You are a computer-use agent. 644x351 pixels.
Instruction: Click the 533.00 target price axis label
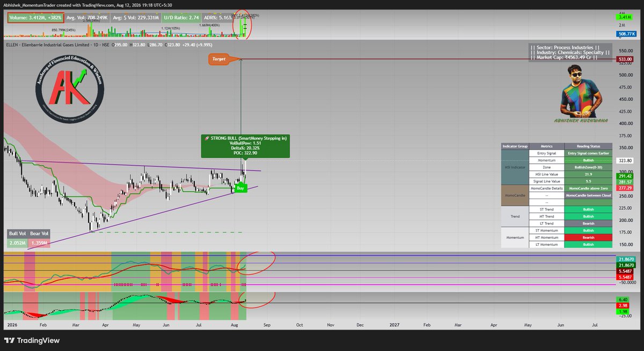(626, 59)
